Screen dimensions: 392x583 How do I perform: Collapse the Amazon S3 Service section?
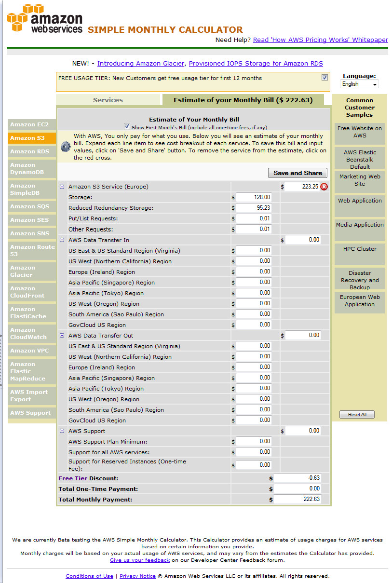tap(62, 187)
